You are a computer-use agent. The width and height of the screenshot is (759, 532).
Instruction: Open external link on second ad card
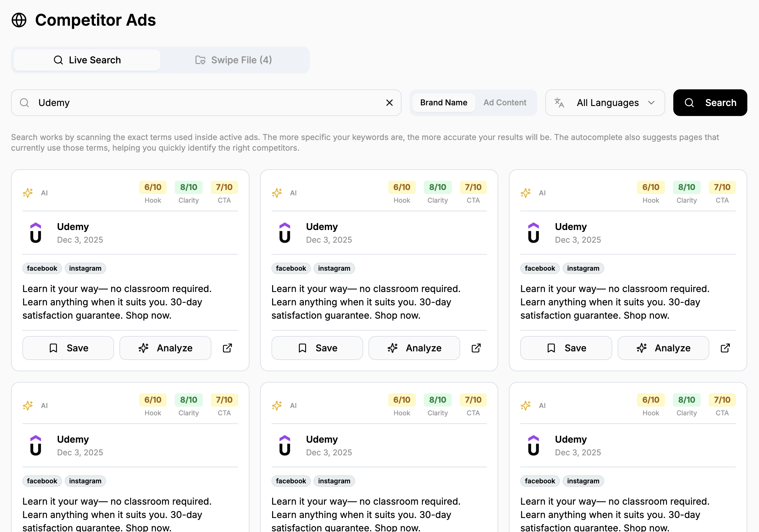[x=476, y=348]
